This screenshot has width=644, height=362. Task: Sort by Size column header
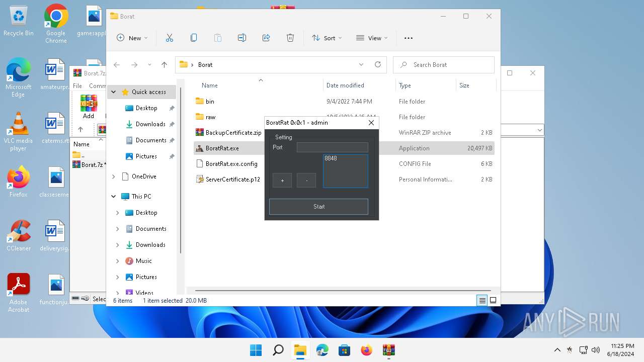[475, 85]
